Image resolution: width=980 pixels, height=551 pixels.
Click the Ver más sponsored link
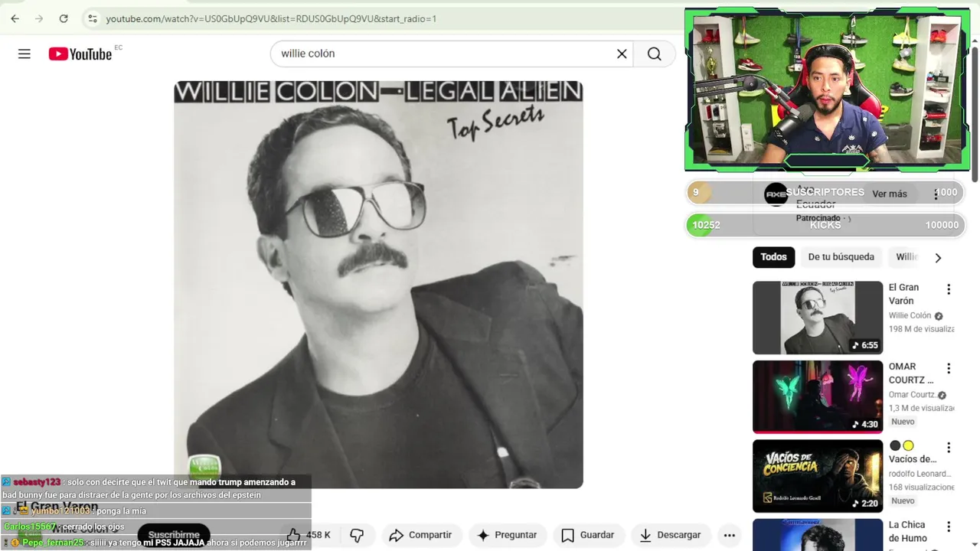pyautogui.click(x=890, y=194)
